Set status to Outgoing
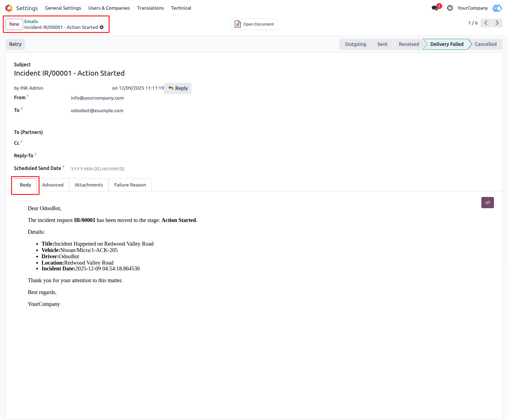 (x=355, y=44)
